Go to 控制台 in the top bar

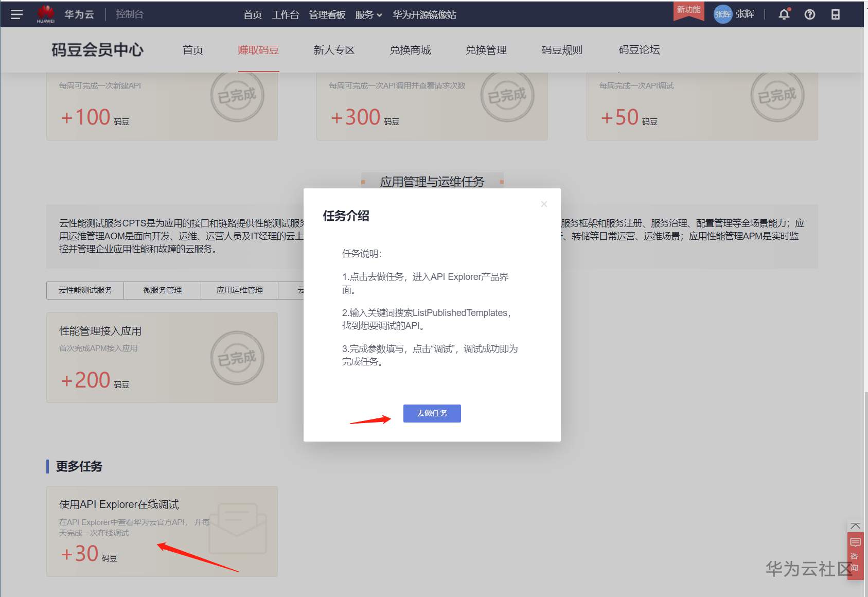[x=130, y=14]
